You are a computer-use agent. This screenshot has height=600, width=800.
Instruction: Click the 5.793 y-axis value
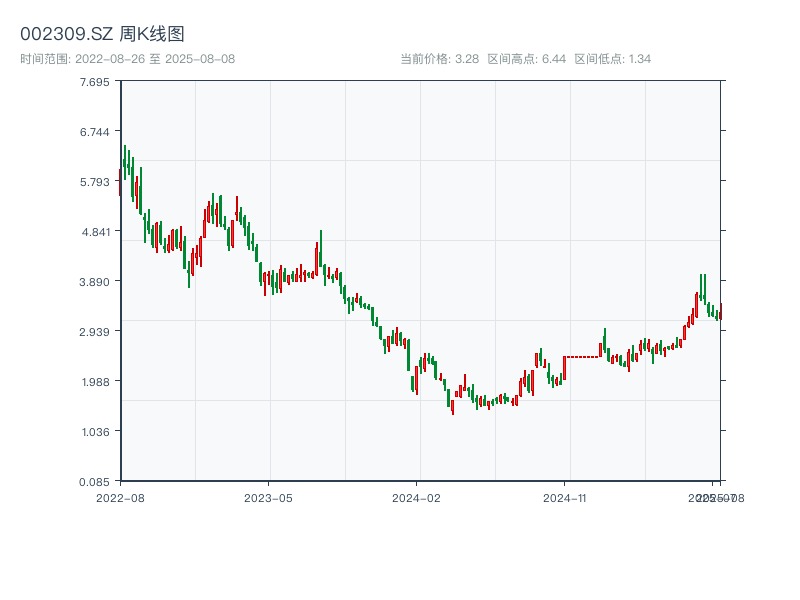pos(96,182)
